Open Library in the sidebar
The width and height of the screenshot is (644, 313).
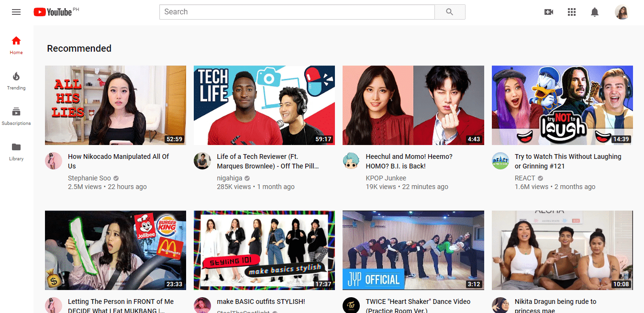16,151
